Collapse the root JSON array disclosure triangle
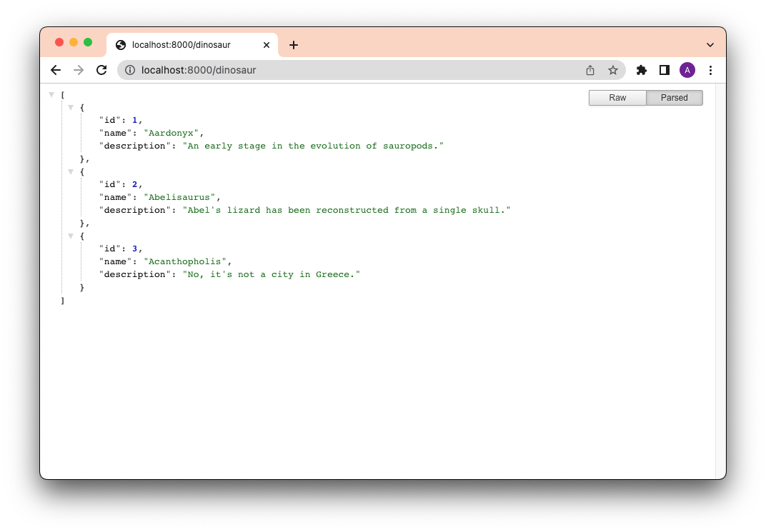The image size is (766, 532). point(51,94)
